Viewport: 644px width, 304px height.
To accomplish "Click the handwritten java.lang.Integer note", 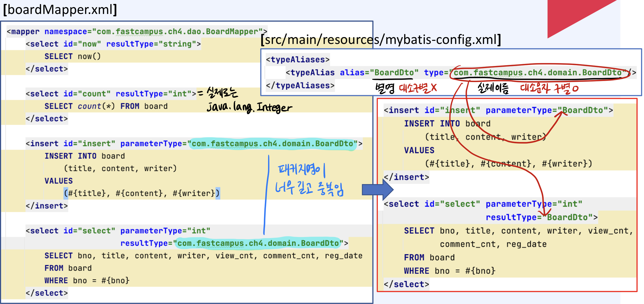I will 249,107.
